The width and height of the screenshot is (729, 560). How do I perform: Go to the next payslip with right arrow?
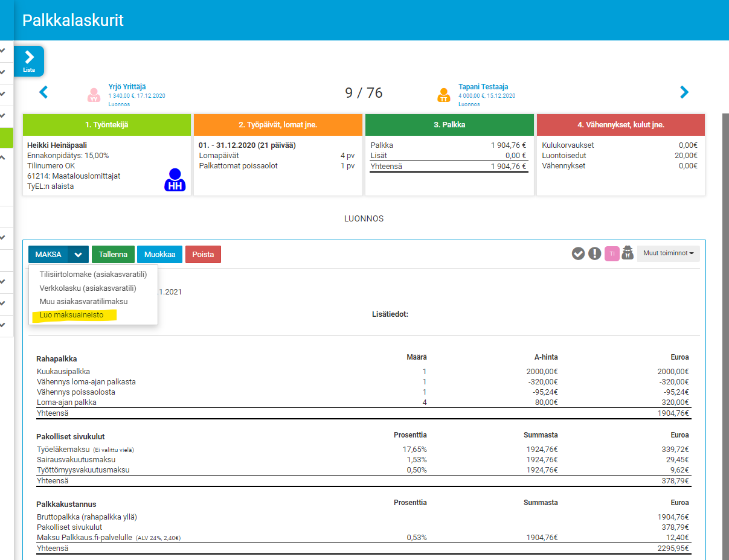684,92
